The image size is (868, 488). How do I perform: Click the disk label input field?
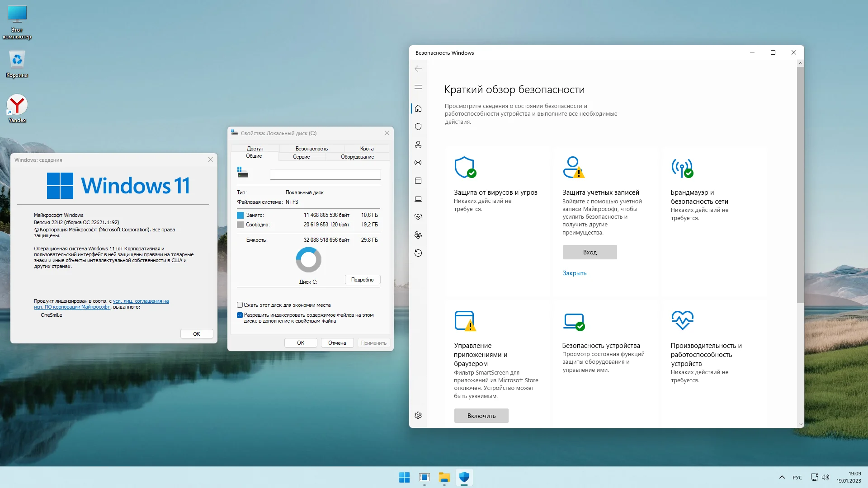point(325,174)
